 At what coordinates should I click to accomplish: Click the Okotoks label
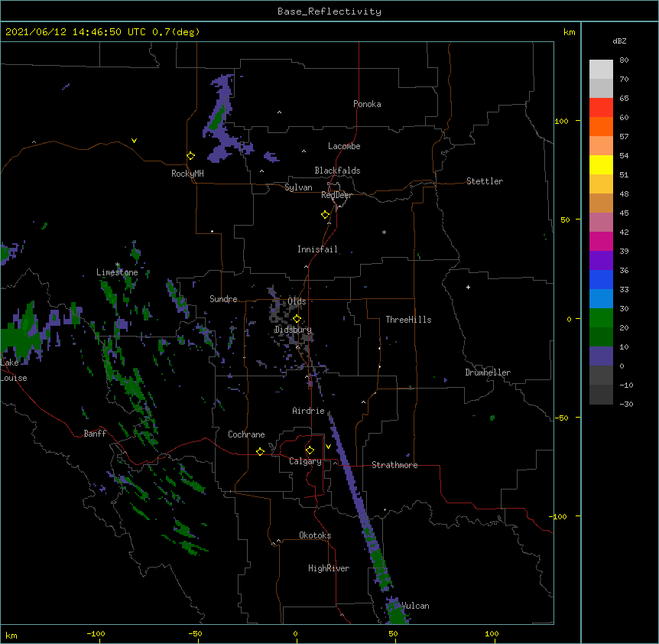315,535
